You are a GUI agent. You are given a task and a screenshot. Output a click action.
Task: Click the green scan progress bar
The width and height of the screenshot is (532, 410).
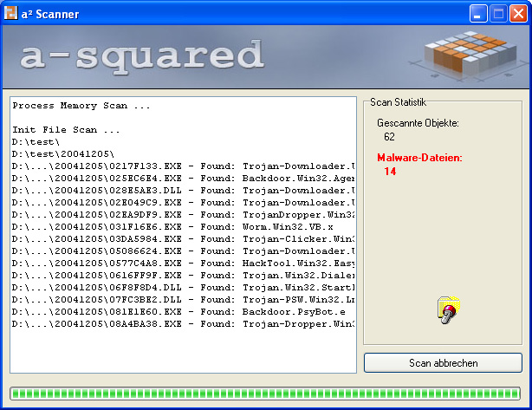[265, 394]
